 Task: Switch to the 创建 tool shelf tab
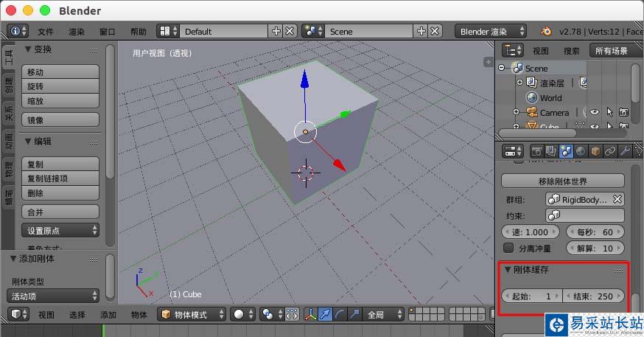[8, 84]
